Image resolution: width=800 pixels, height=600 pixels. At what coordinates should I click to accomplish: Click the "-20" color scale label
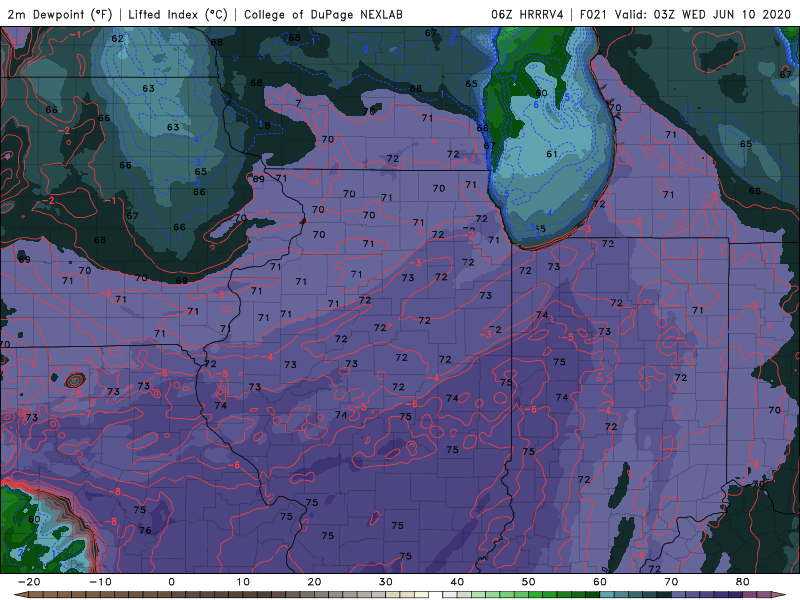[x=29, y=582]
